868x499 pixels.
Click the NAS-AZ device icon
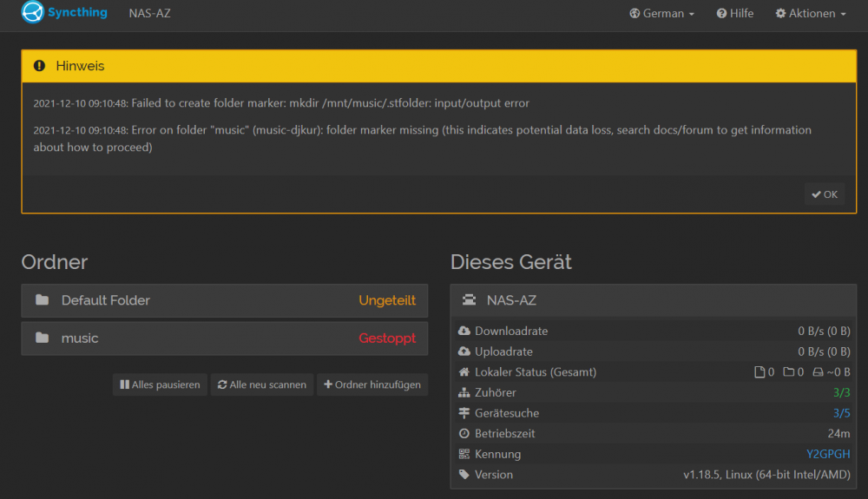pos(469,300)
